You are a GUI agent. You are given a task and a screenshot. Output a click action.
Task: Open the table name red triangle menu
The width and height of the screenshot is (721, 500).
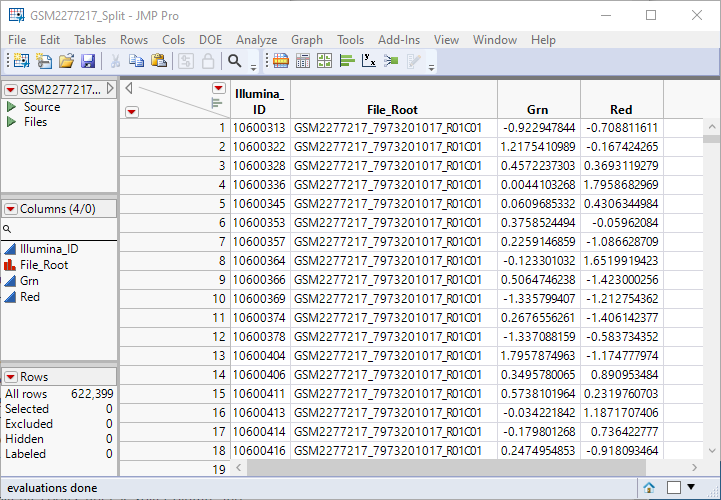[11, 90]
